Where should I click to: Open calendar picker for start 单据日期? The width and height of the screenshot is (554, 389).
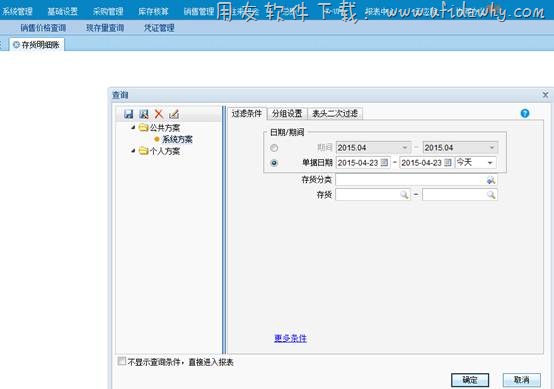384,163
